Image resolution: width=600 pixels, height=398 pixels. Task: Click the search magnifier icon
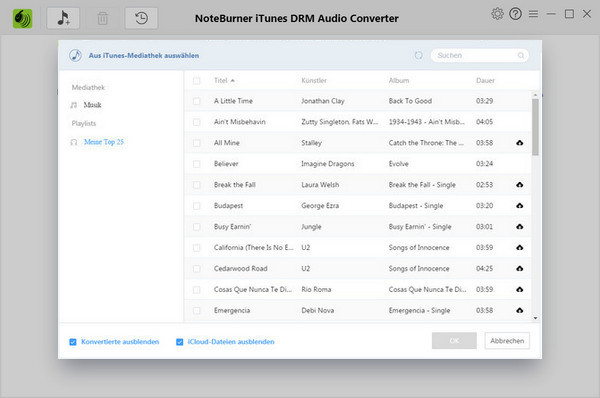pos(521,55)
